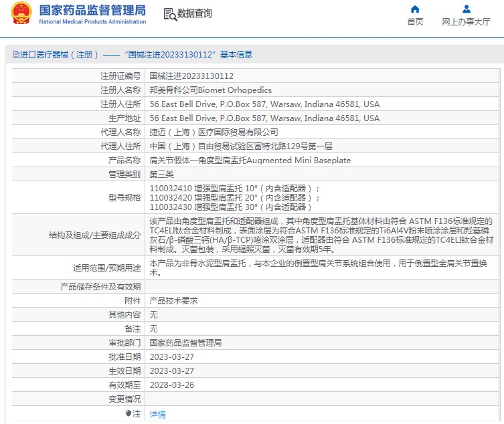
Task: Click the 变更情况 row label
Action: (x=124, y=399)
